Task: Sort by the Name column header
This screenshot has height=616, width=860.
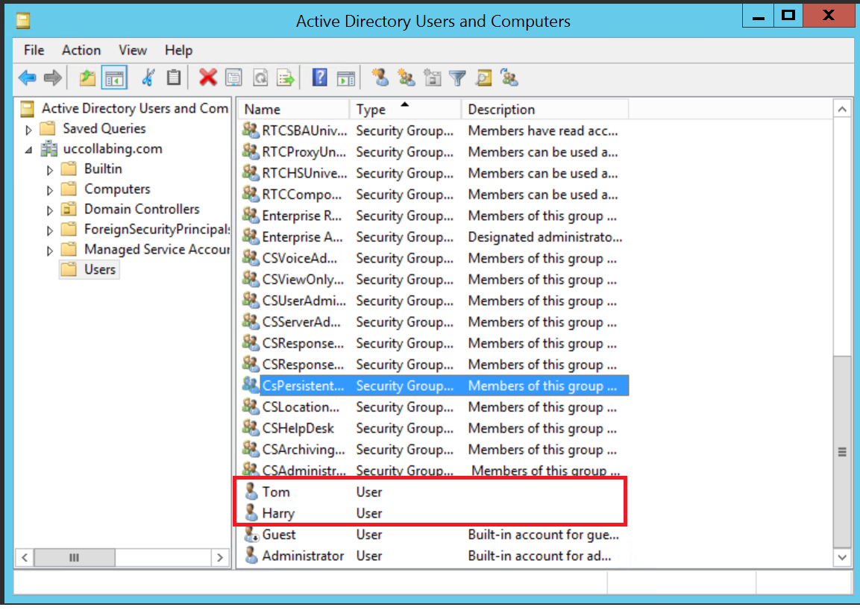Action: click(x=294, y=109)
